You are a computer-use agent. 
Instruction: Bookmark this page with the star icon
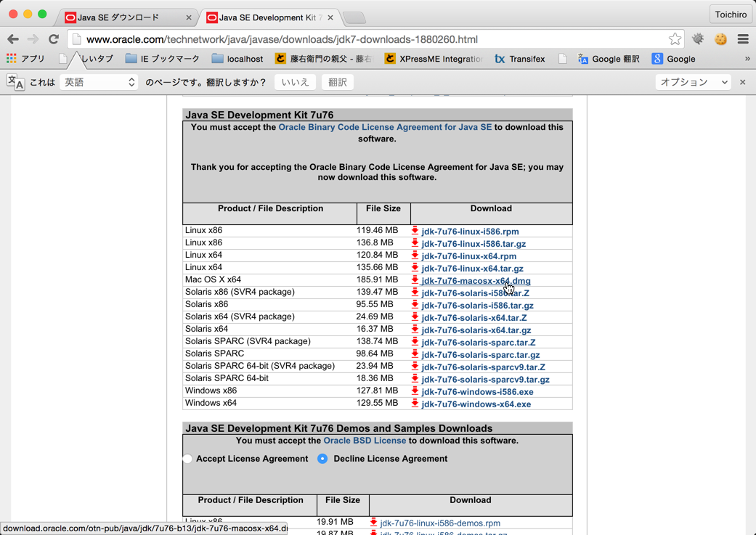(675, 39)
